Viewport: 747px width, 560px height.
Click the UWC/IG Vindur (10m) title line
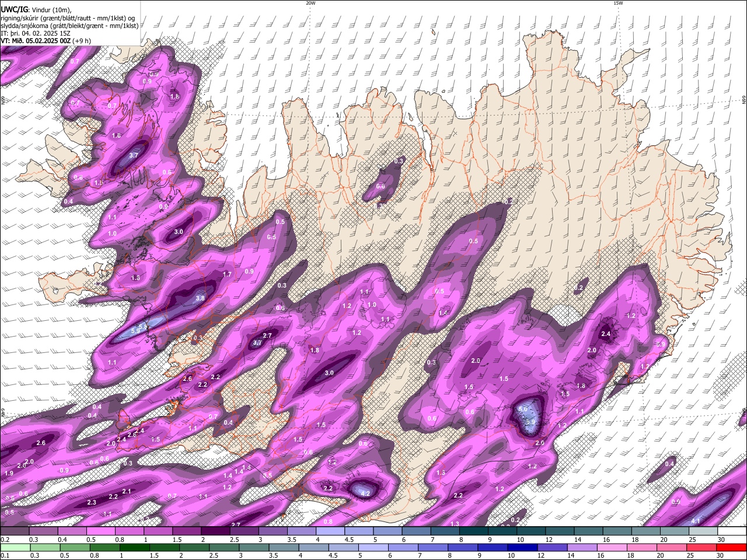[x=36, y=10]
